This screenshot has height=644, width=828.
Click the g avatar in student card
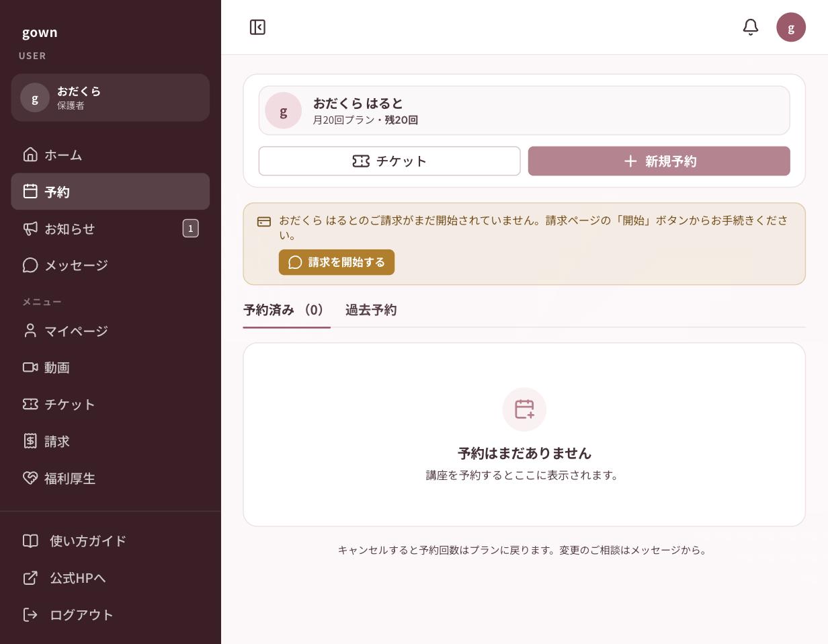283,110
